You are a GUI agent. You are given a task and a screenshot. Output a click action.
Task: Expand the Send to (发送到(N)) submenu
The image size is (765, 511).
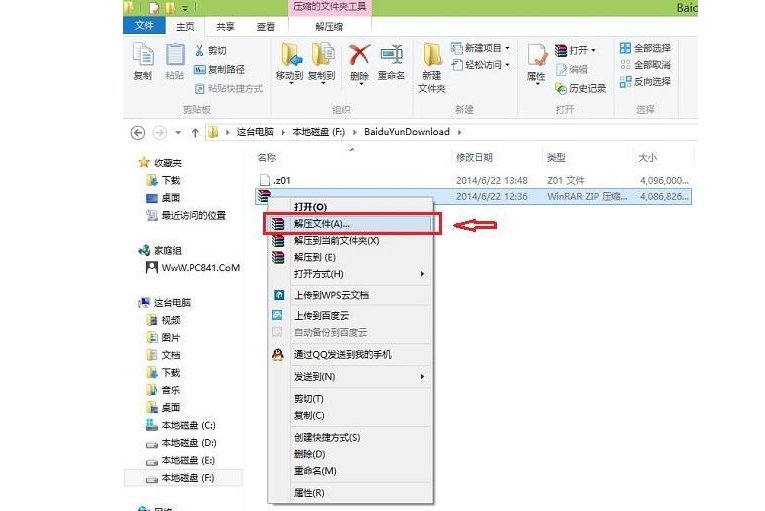tap(349, 377)
